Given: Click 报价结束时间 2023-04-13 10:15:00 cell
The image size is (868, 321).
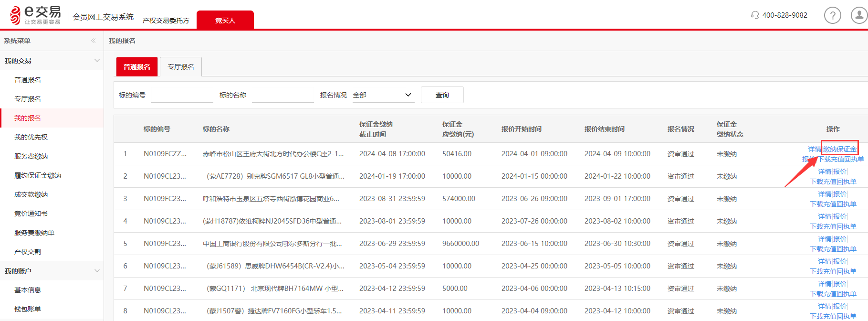Looking at the screenshot, I should pos(617,289).
